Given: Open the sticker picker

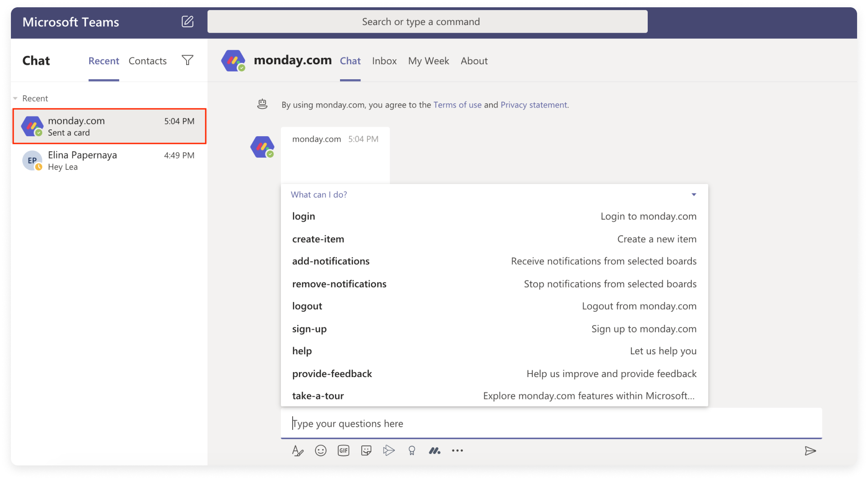Looking at the screenshot, I should (366, 450).
